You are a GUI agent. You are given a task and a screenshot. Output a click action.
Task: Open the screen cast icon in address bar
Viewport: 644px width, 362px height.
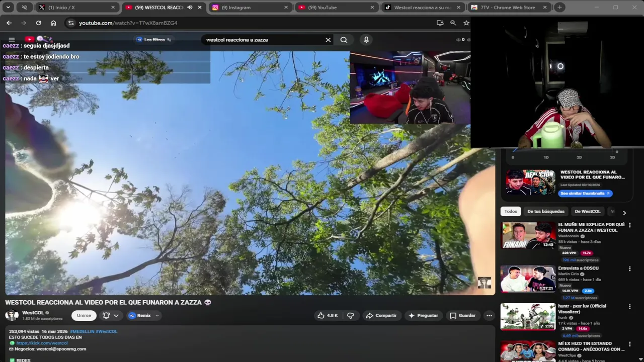(440, 23)
